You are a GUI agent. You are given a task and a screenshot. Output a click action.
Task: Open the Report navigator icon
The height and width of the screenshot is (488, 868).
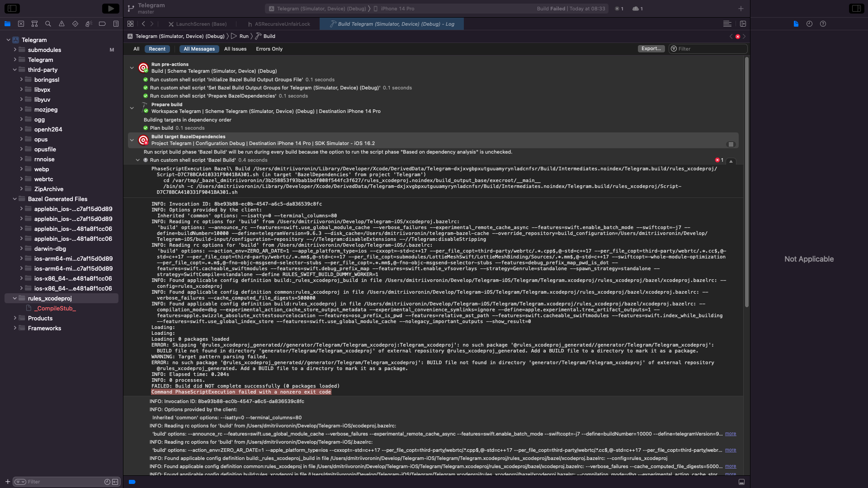pos(116,24)
